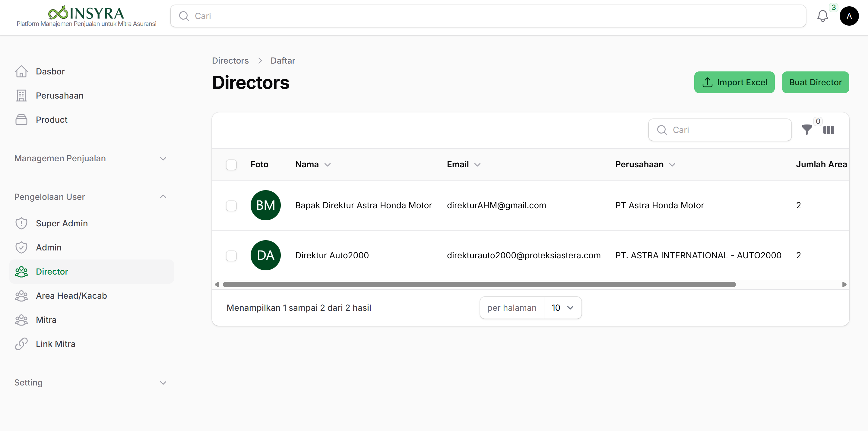Click email direkturAHM@gmail.com
The image size is (868, 431).
point(496,205)
